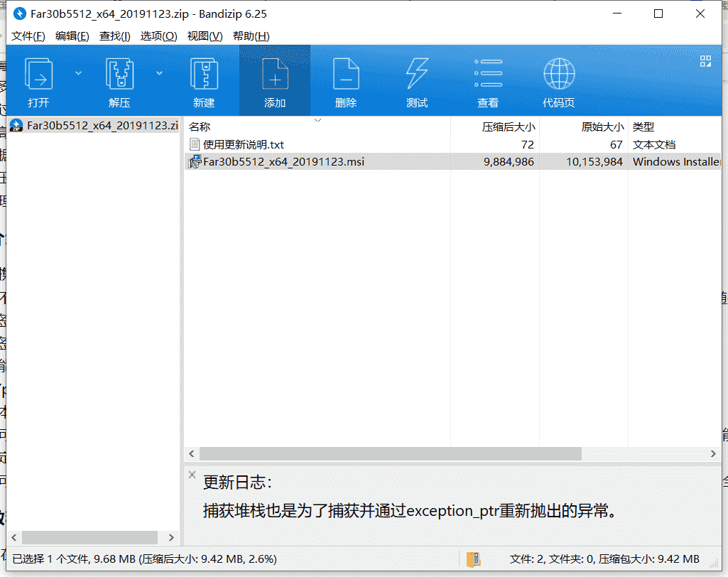728x577 pixels.
Task: Minimize the Bandizip window
Action: click(617, 14)
